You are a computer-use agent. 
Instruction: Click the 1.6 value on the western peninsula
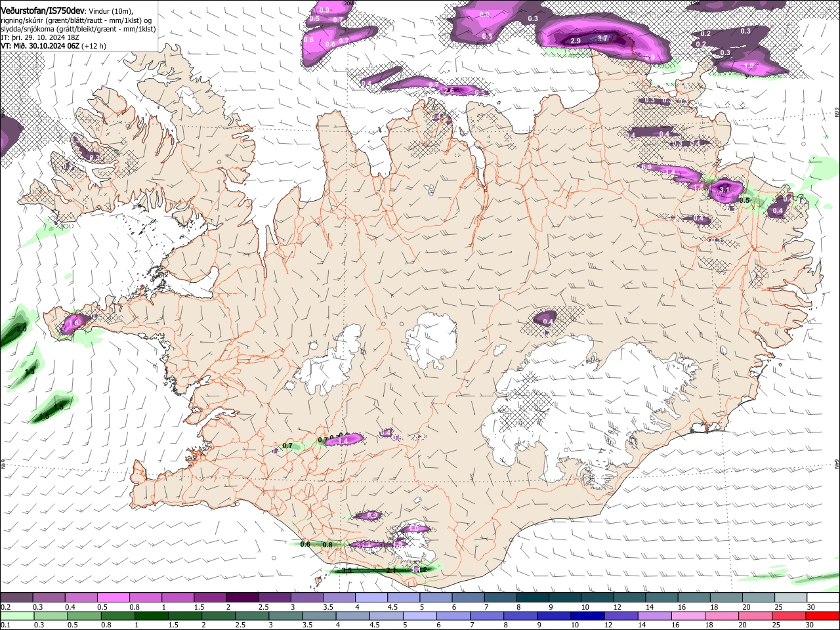pos(73,323)
